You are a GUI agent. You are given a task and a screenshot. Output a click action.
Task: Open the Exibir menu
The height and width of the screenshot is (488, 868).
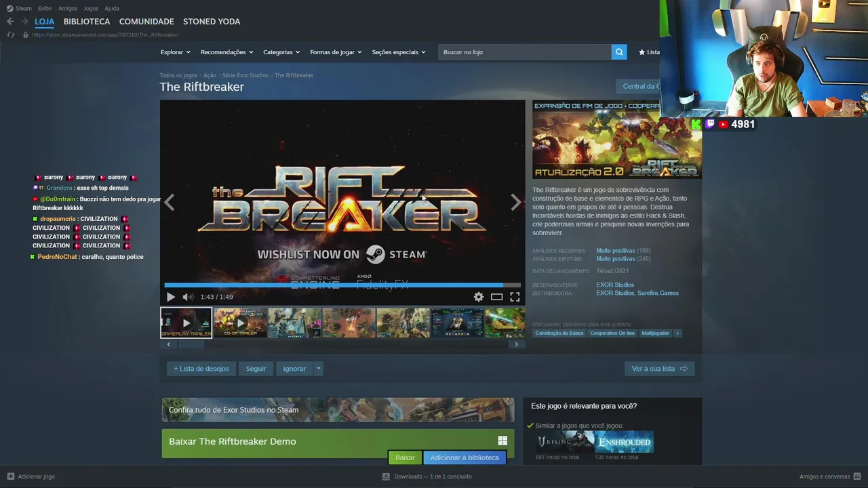tap(45, 8)
